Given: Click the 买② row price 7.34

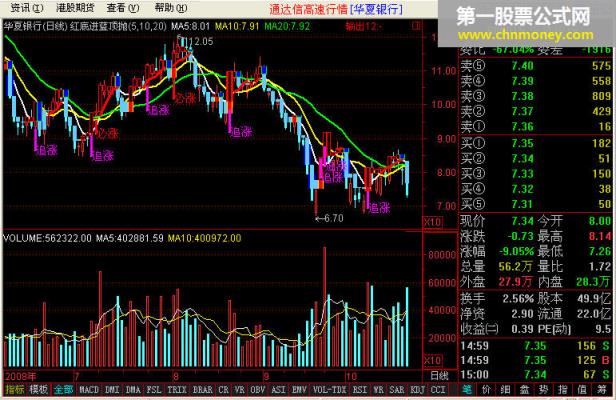Looking at the screenshot, I should 522,158.
